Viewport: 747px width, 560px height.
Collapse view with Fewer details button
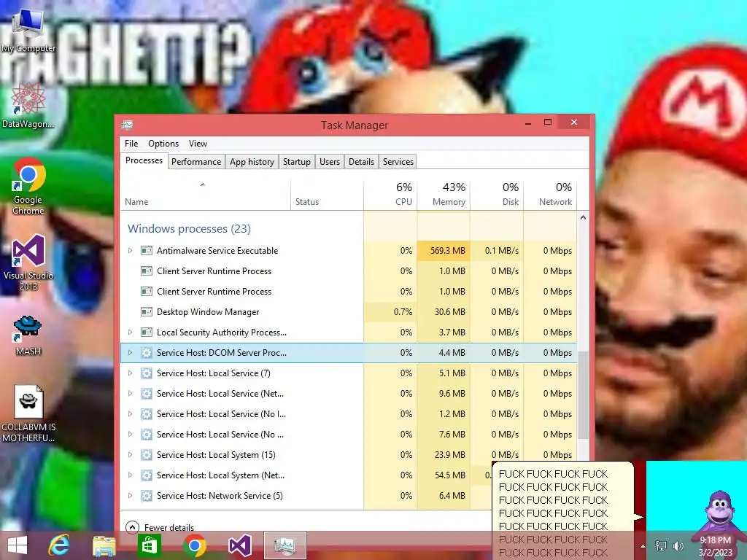pyautogui.click(x=160, y=527)
